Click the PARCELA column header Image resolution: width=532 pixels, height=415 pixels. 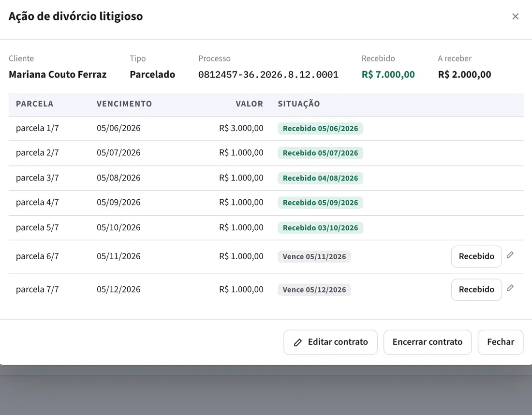[x=35, y=104]
